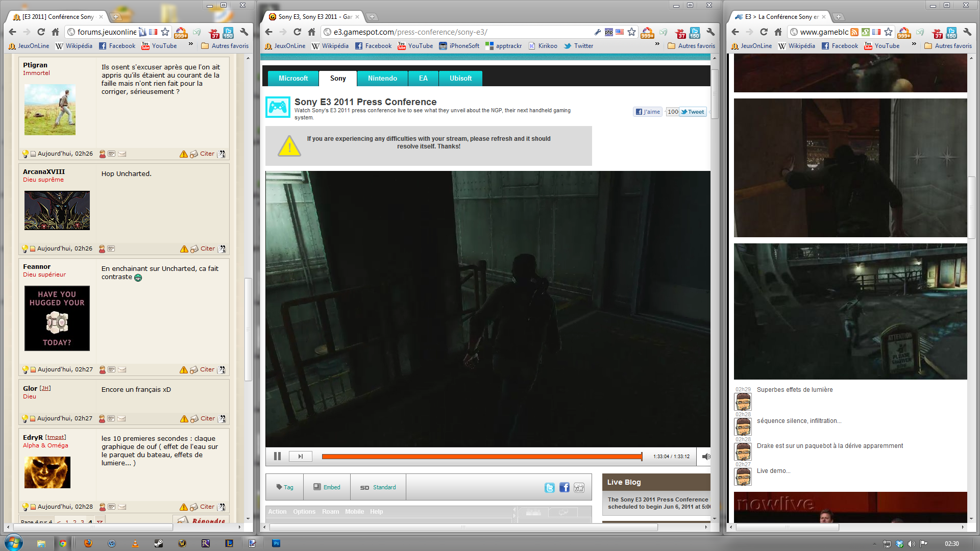
Task: Share video via Facebook icon below player
Action: pyautogui.click(x=564, y=488)
